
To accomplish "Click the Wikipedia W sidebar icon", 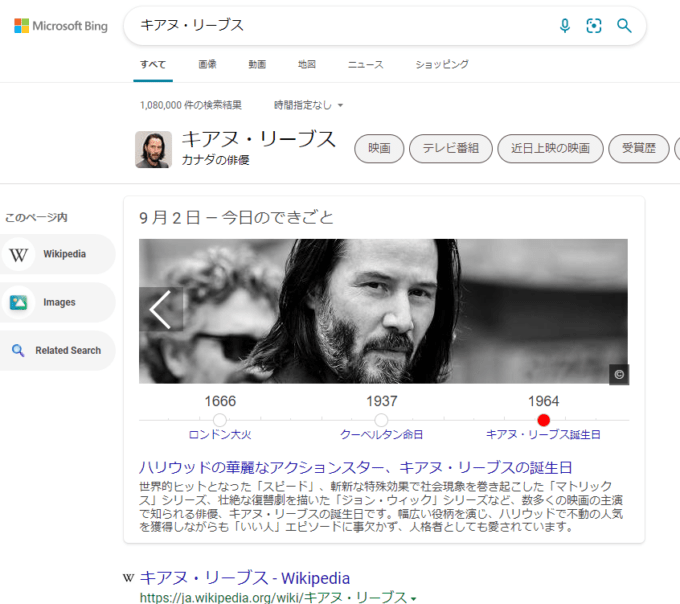I will point(19,254).
